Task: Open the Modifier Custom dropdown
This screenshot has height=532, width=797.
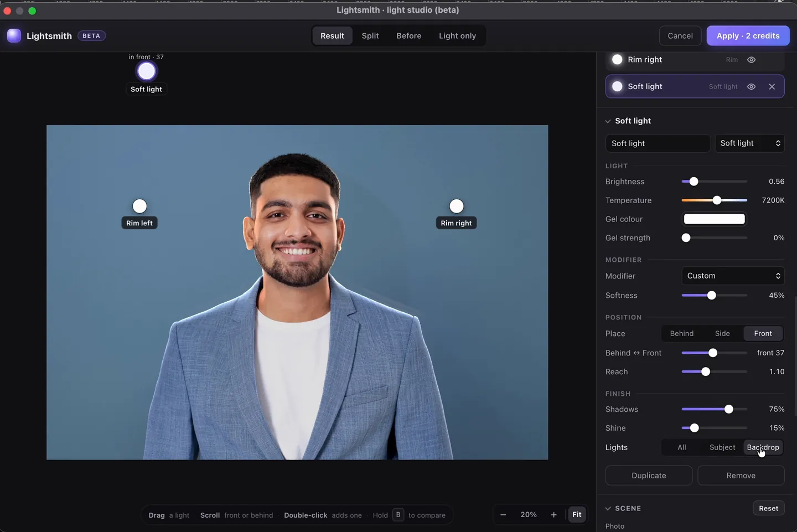Action: pyautogui.click(x=733, y=276)
